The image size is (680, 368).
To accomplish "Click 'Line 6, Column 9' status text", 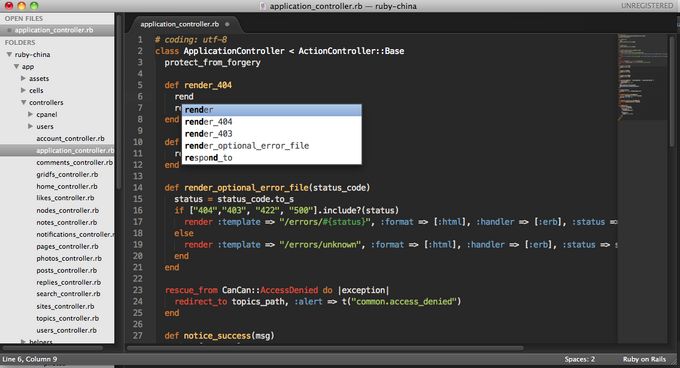I will pyautogui.click(x=30, y=359).
